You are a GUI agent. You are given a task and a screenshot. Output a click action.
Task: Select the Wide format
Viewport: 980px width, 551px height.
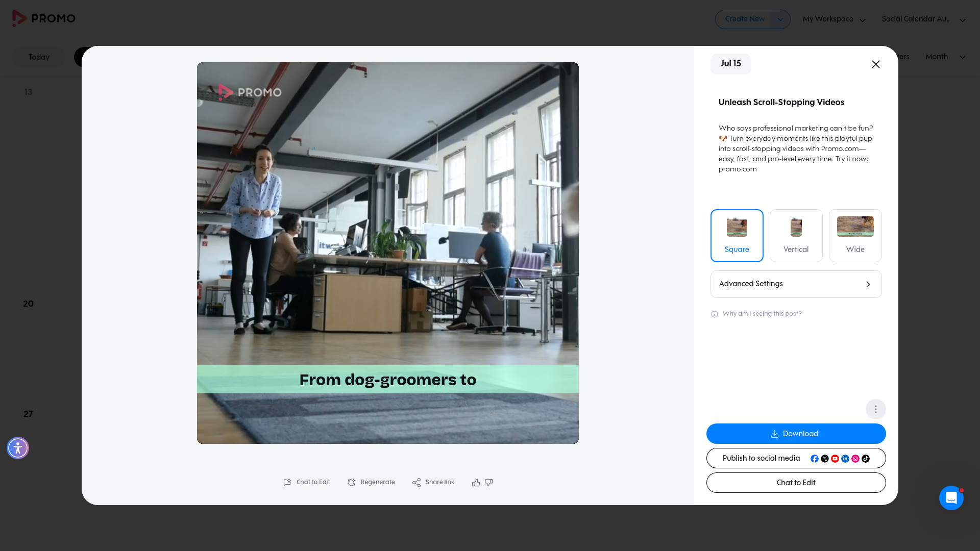click(x=855, y=236)
